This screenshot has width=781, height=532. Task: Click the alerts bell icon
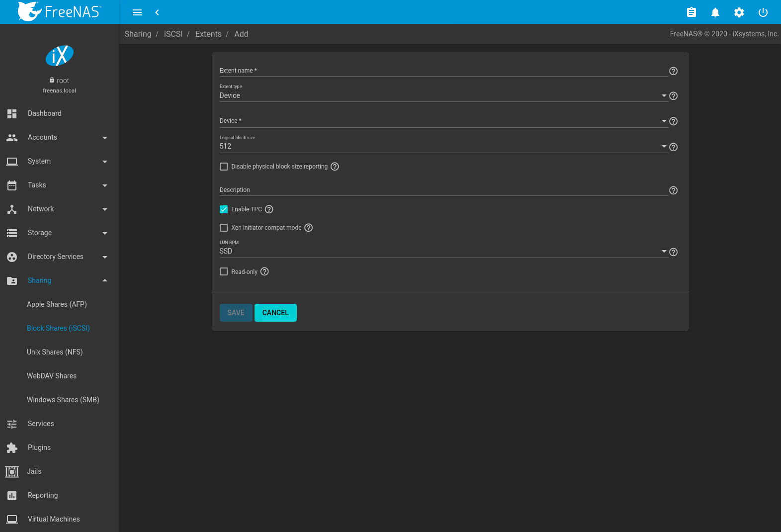[715, 12]
